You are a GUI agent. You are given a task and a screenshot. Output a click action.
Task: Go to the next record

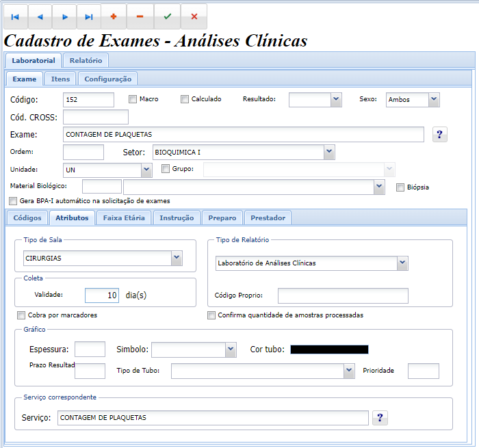pos(64,17)
